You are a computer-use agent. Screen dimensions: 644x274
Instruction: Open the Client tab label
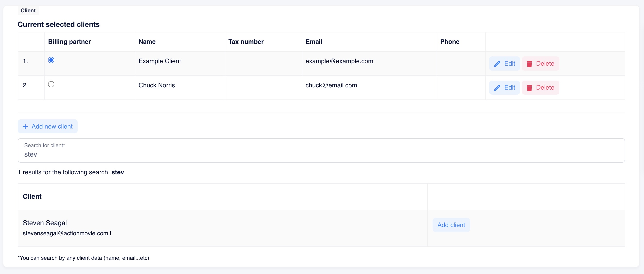pyautogui.click(x=28, y=10)
